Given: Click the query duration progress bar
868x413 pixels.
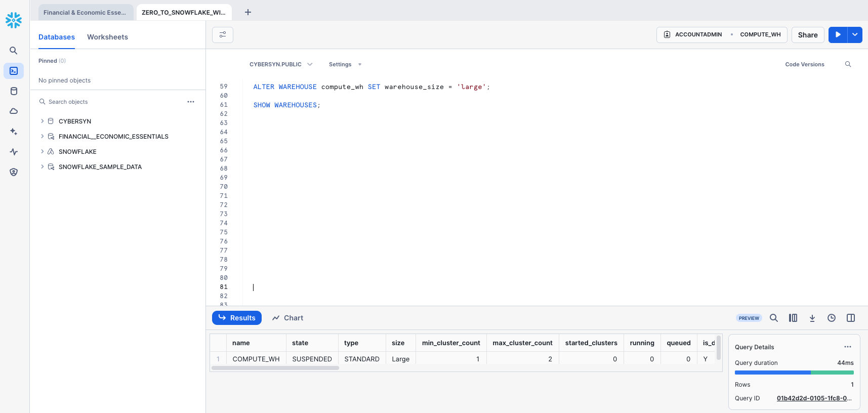Looking at the screenshot, I should pyautogui.click(x=794, y=373).
